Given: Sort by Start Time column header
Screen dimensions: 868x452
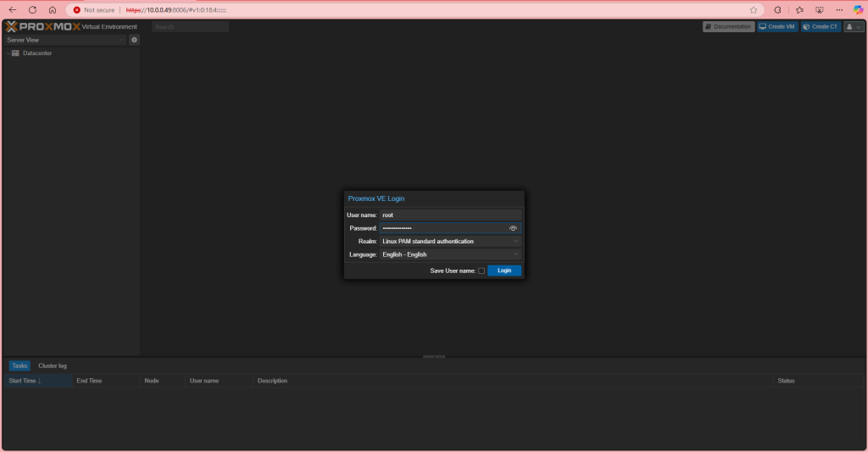Looking at the screenshot, I should tap(38, 381).
